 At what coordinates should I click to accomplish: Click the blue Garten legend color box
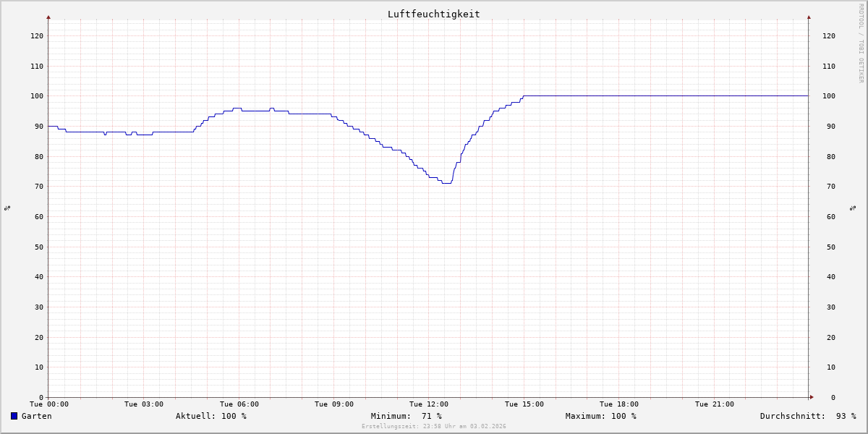click(14, 416)
